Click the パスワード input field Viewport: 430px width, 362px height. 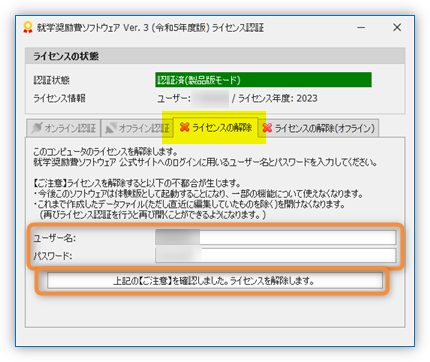[276, 256]
